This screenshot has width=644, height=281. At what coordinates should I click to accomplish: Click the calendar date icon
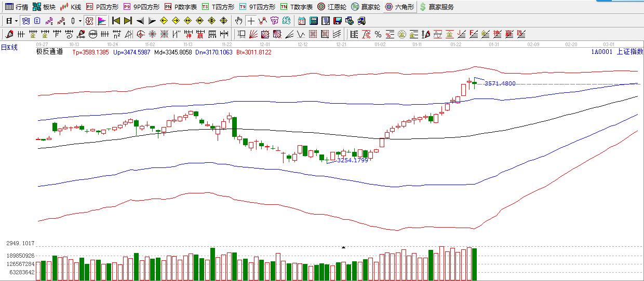302,21
